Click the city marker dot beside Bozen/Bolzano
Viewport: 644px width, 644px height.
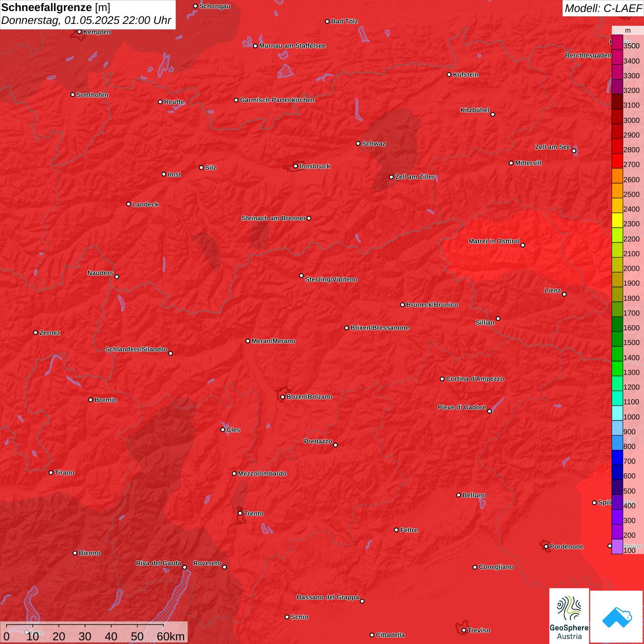pos(283,397)
